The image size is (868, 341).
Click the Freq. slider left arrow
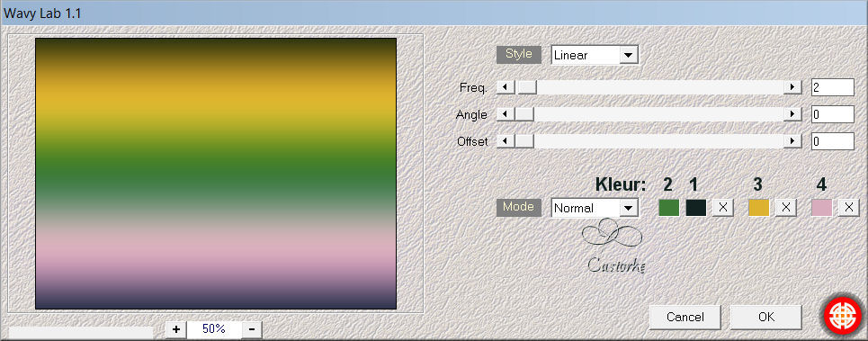pyautogui.click(x=506, y=87)
